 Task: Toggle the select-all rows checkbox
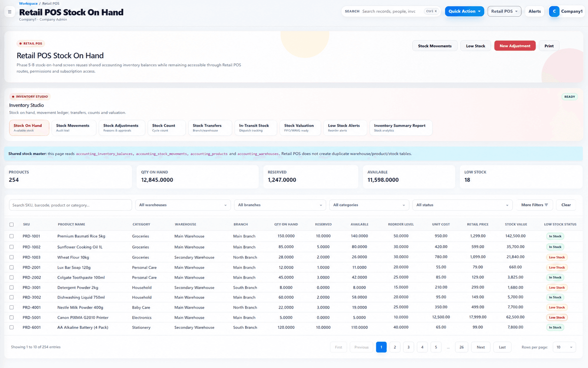point(11,224)
